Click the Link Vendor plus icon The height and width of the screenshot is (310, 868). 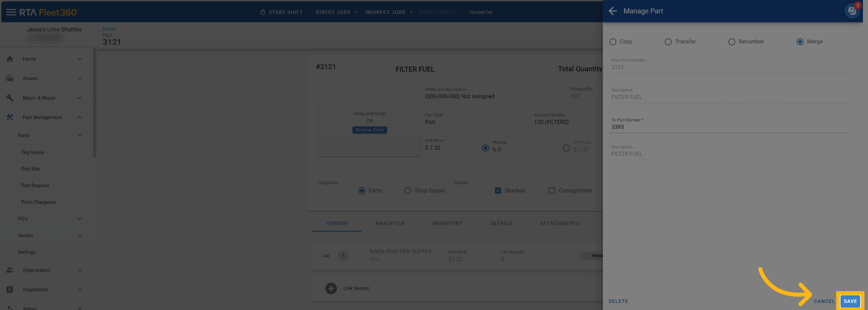(331, 288)
